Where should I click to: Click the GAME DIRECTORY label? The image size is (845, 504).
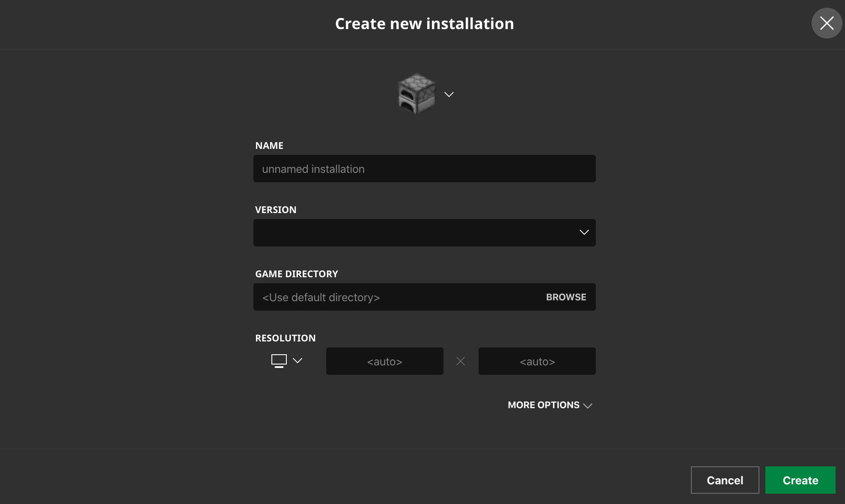[x=296, y=274]
